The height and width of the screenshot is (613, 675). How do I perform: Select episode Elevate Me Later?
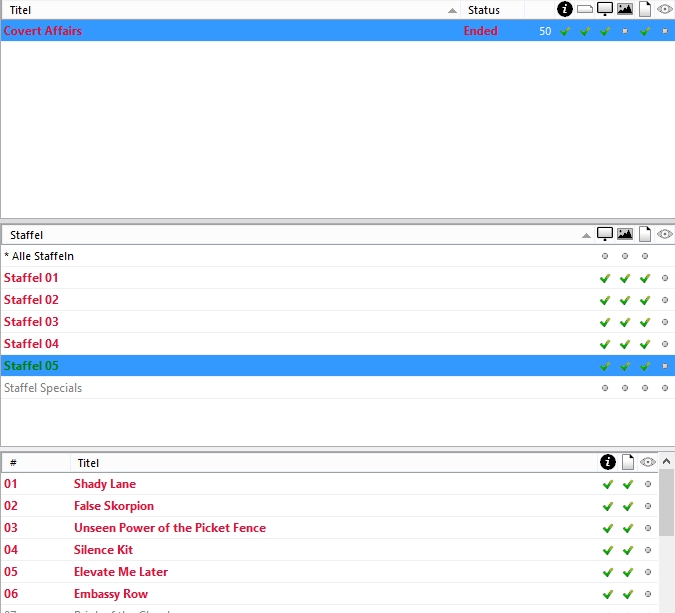tap(330, 572)
